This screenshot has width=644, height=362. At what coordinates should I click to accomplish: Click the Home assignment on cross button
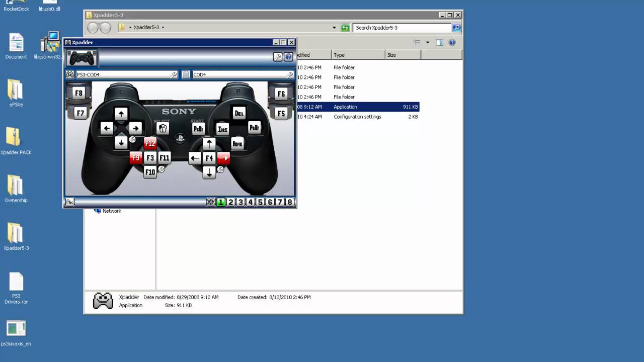(x=237, y=143)
